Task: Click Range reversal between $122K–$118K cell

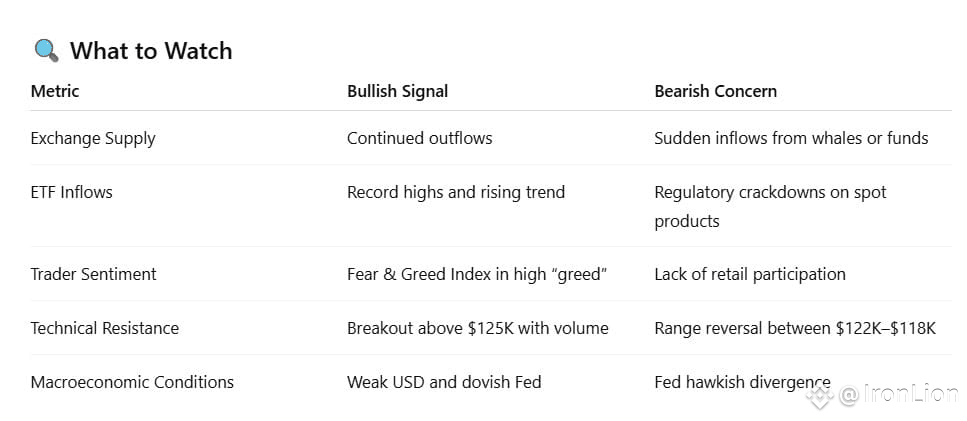Action: 795,328
